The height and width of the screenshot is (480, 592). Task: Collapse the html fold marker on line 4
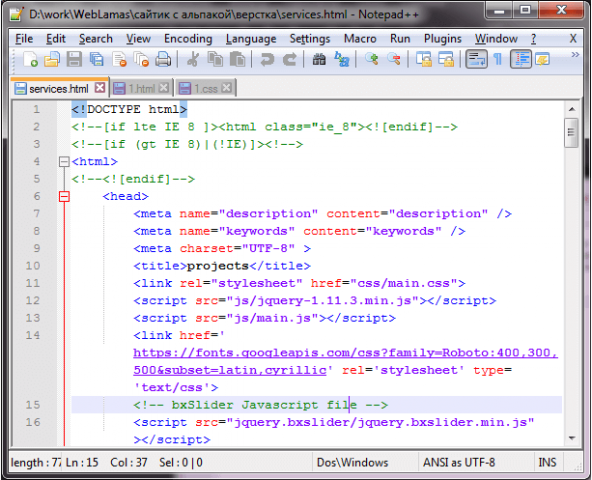coord(64,162)
